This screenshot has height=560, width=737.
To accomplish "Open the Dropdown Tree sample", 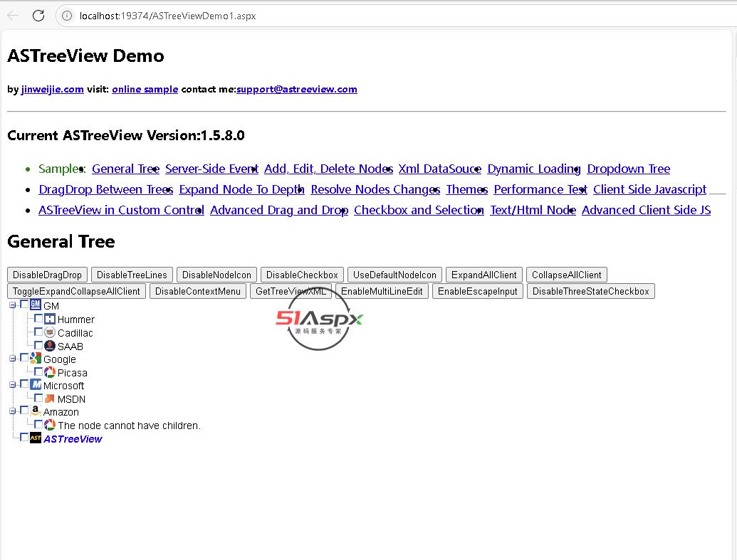I will pyautogui.click(x=629, y=169).
